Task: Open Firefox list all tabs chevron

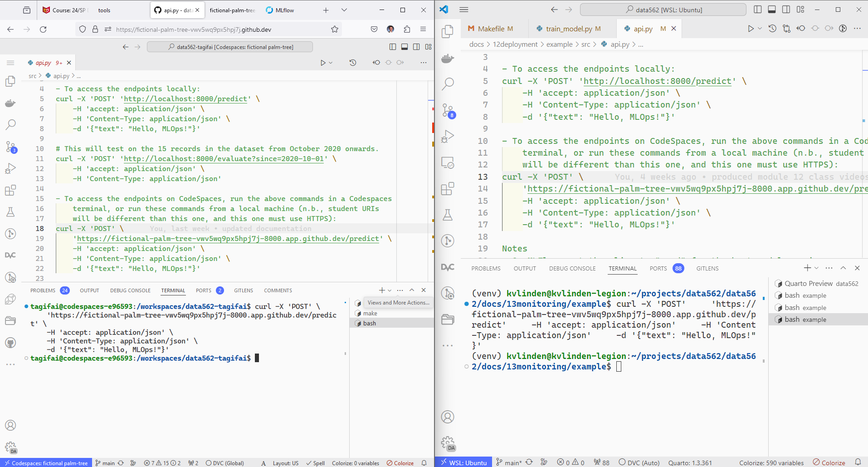Action: coord(344,10)
